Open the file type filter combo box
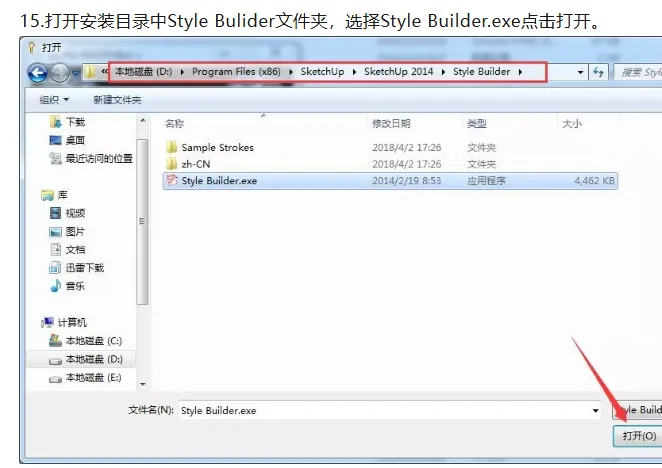 637,410
